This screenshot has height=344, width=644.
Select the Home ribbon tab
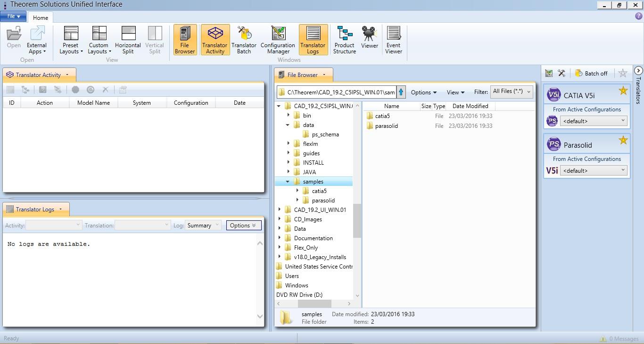[x=41, y=17]
